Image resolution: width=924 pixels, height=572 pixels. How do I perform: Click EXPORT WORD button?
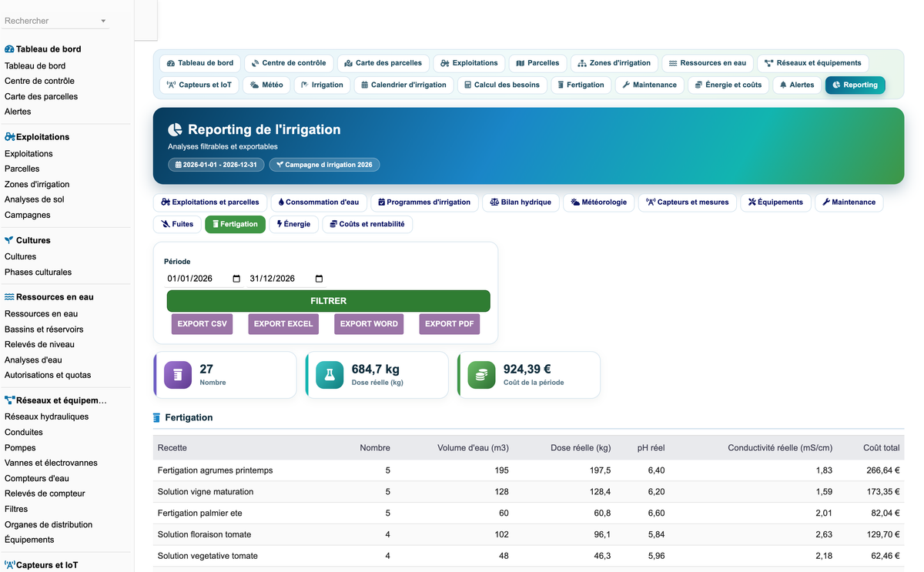point(369,324)
